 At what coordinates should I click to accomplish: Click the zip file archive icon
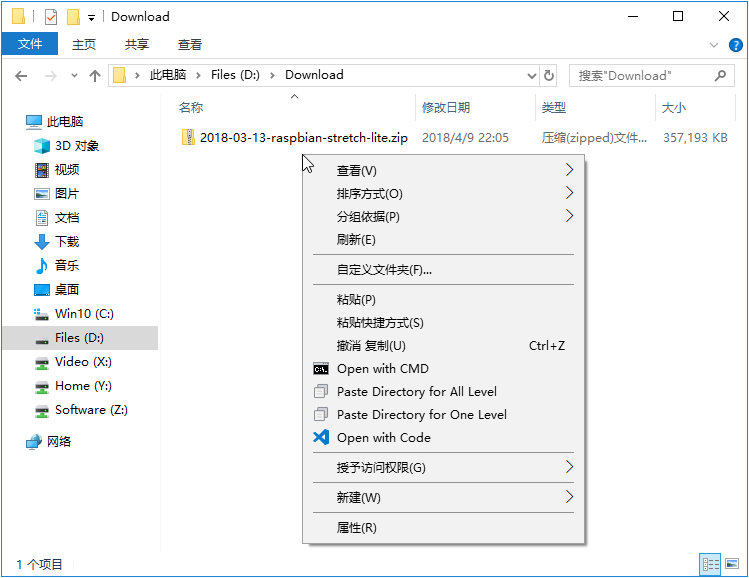click(188, 138)
